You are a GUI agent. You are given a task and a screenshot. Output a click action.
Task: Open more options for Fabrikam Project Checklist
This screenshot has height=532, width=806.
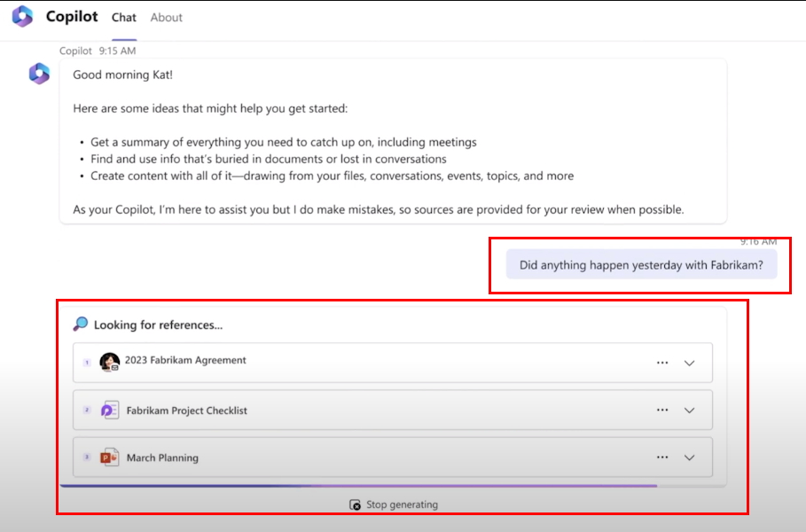[x=662, y=411]
